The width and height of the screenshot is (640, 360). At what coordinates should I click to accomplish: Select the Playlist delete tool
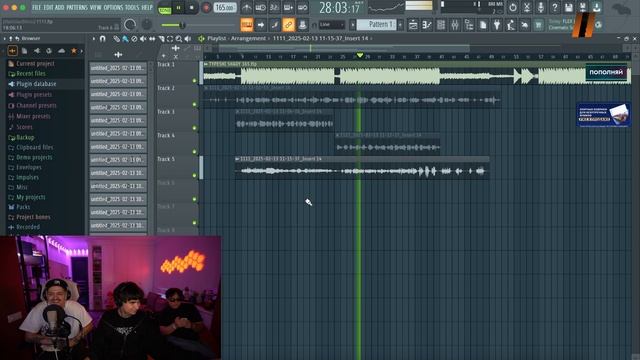click(x=134, y=39)
